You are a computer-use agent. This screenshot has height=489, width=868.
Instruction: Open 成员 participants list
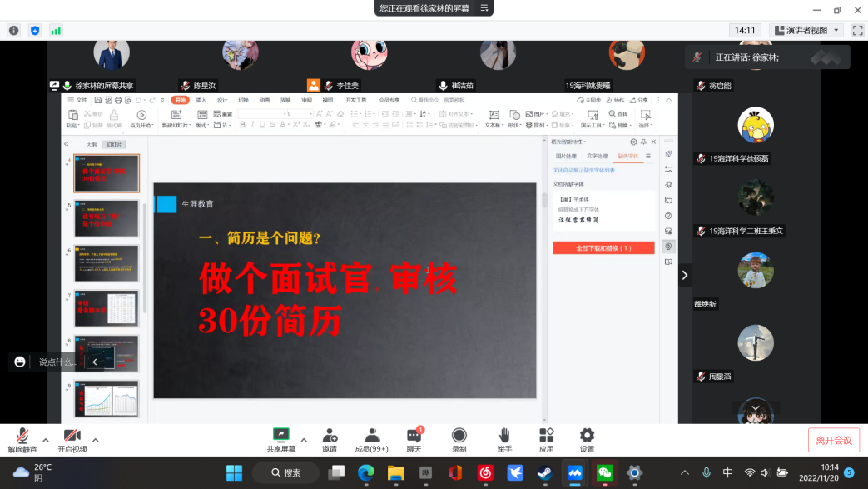click(372, 438)
